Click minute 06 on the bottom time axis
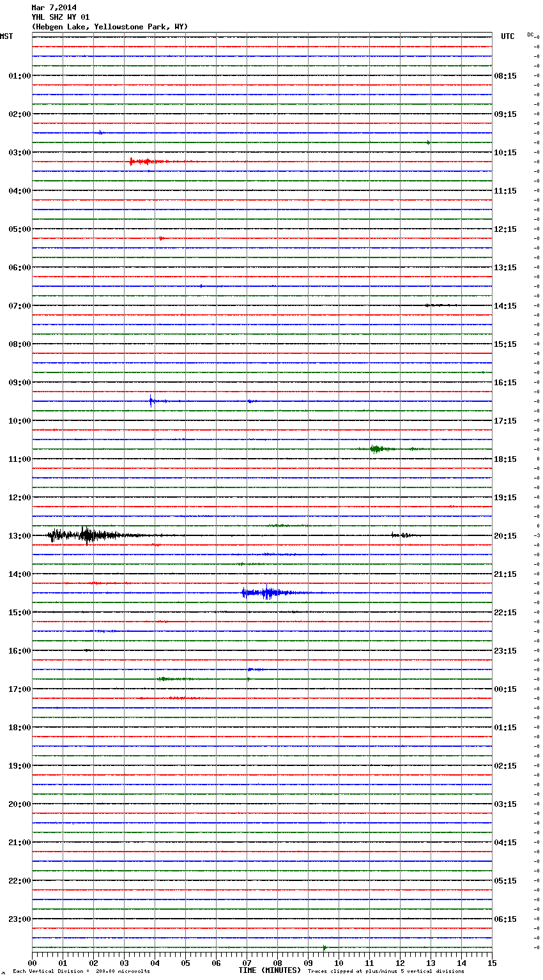The height and width of the screenshot is (980, 543). (216, 963)
